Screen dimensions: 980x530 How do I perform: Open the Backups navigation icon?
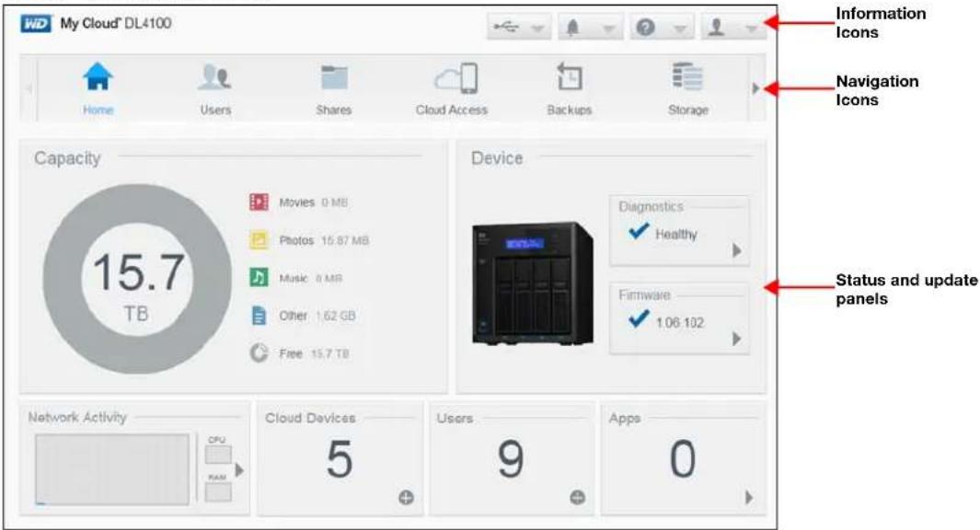point(570,77)
